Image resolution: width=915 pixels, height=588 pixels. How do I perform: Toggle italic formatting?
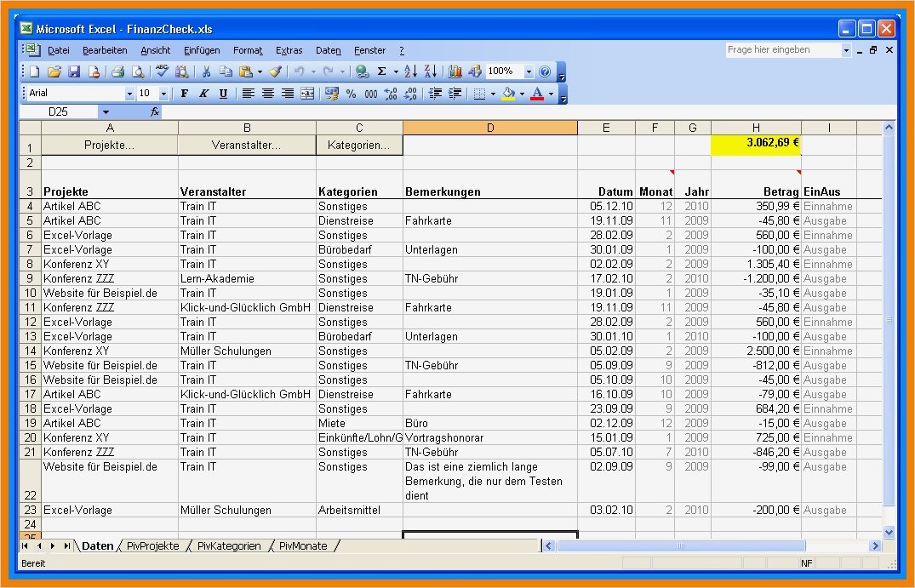203,94
